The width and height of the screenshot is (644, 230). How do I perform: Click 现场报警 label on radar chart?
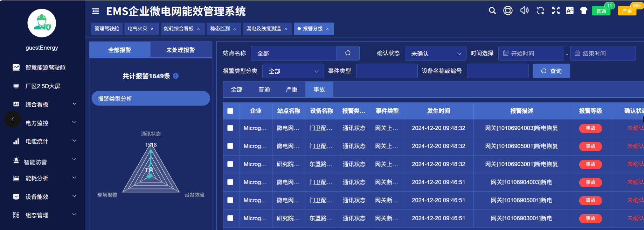coord(107,195)
